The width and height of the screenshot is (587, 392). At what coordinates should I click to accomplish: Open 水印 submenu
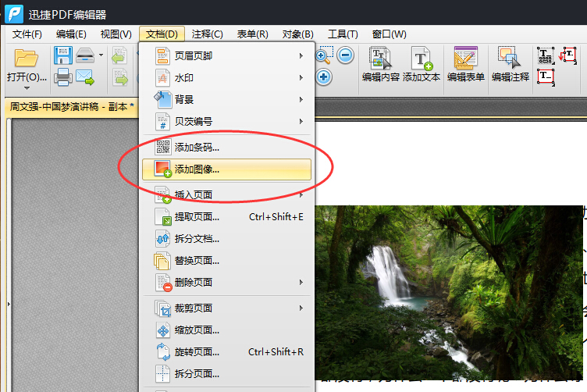coord(227,77)
